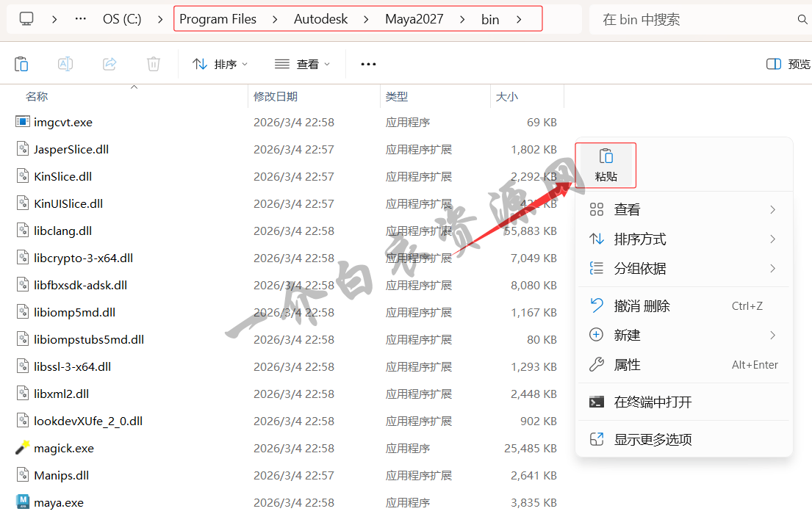
Task: Click the toolbar paste clipboard icon
Action: click(21, 64)
